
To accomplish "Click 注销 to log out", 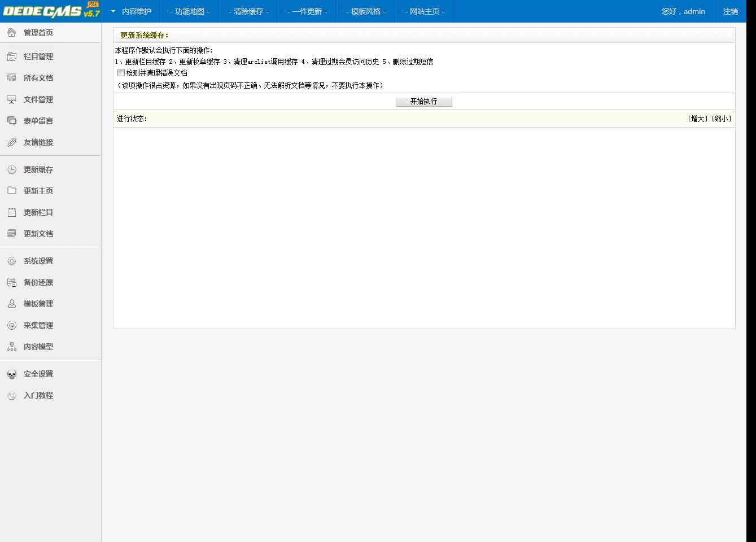I will point(731,11).
